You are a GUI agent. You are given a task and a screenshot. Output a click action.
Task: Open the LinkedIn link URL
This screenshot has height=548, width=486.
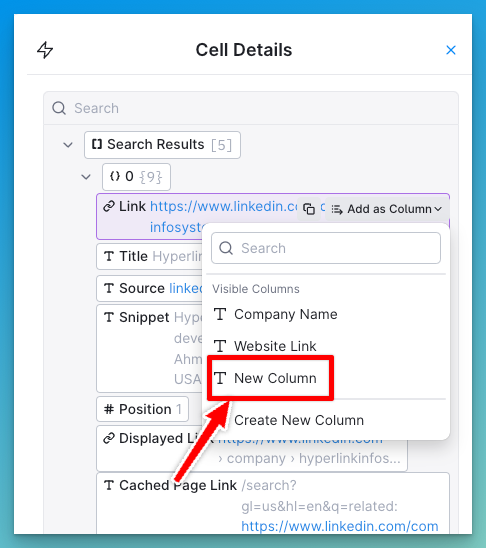pos(224,207)
